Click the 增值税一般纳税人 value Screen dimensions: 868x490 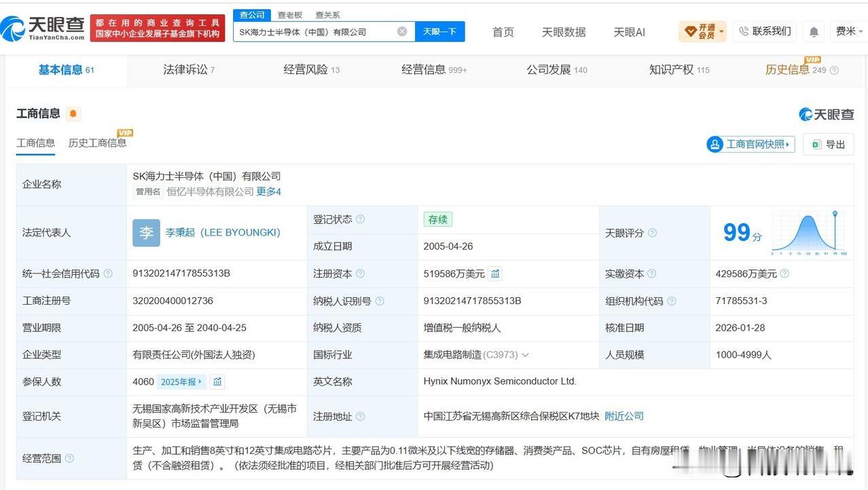(x=462, y=328)
